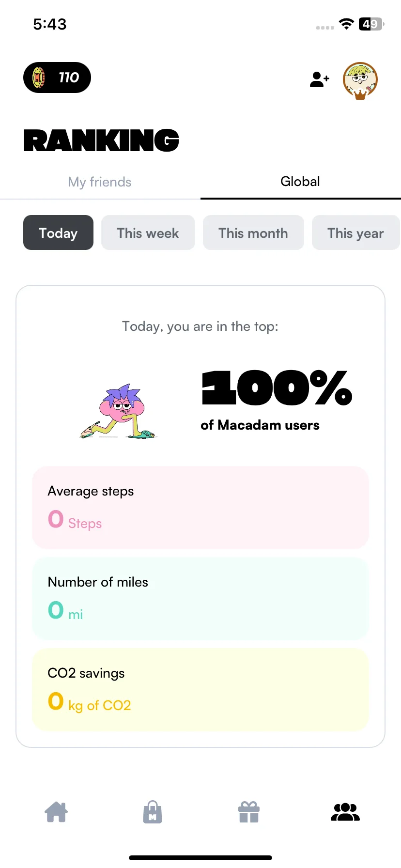Tap the battery indicator in status bar
The image size is (401, 868).
coord(371,24)
